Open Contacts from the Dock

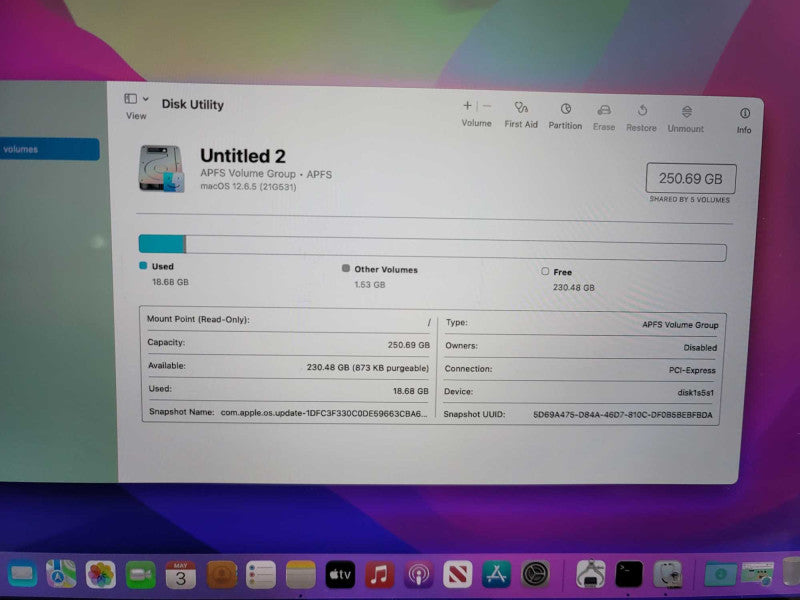click(221, 575)
